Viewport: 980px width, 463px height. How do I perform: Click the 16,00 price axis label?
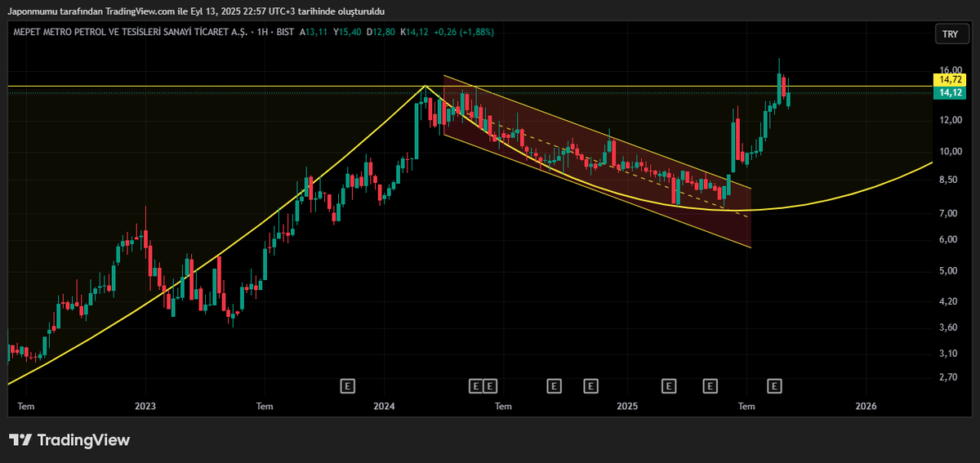click(950, 70)
